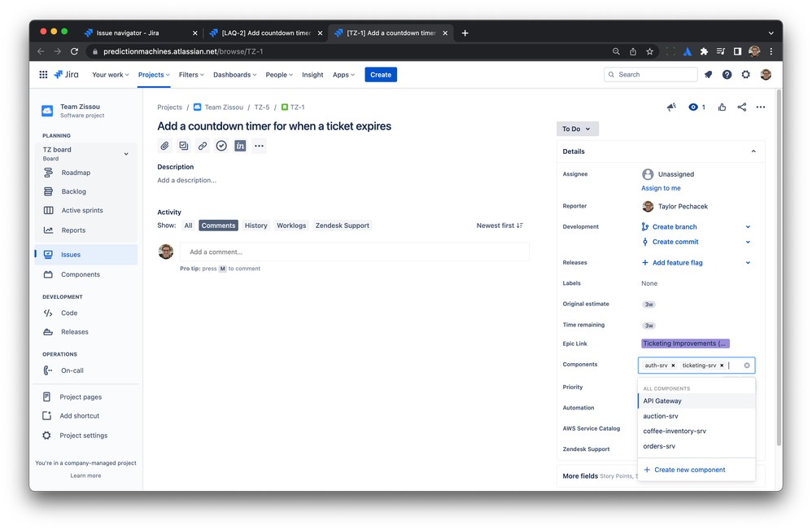Open Reports in the sidebar
The width and height of the screenshot is (812, 530).
[73, 230]
